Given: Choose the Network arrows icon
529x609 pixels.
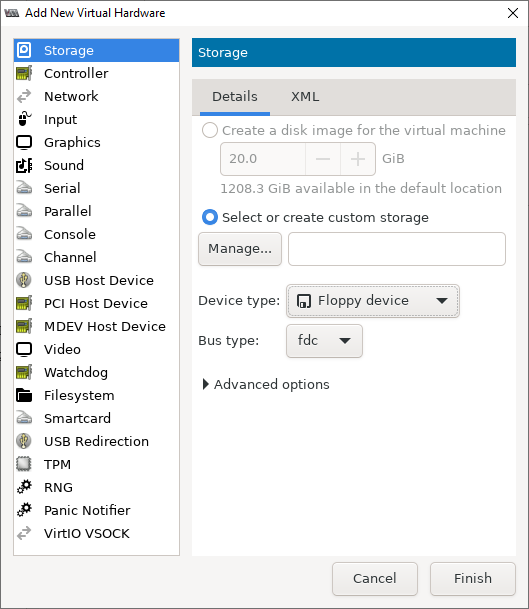Looking at the screenshot, I should coord(24,96).
